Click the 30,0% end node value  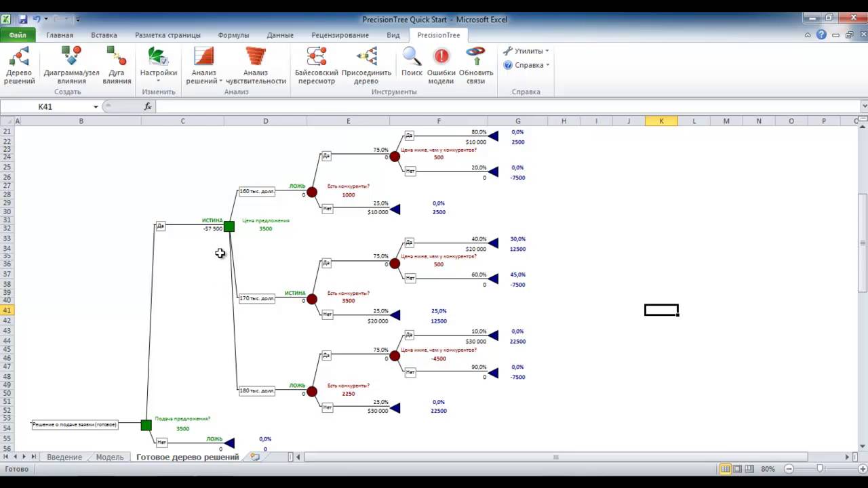pos(518,239)
